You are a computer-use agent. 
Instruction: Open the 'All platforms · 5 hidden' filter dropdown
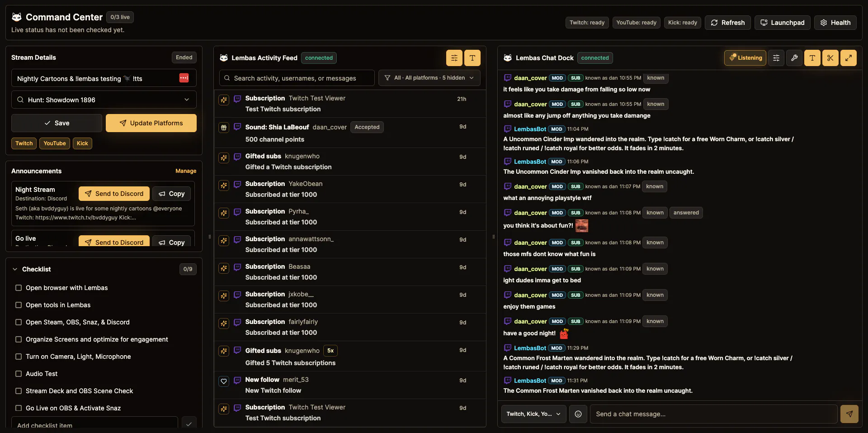(429, 78)
